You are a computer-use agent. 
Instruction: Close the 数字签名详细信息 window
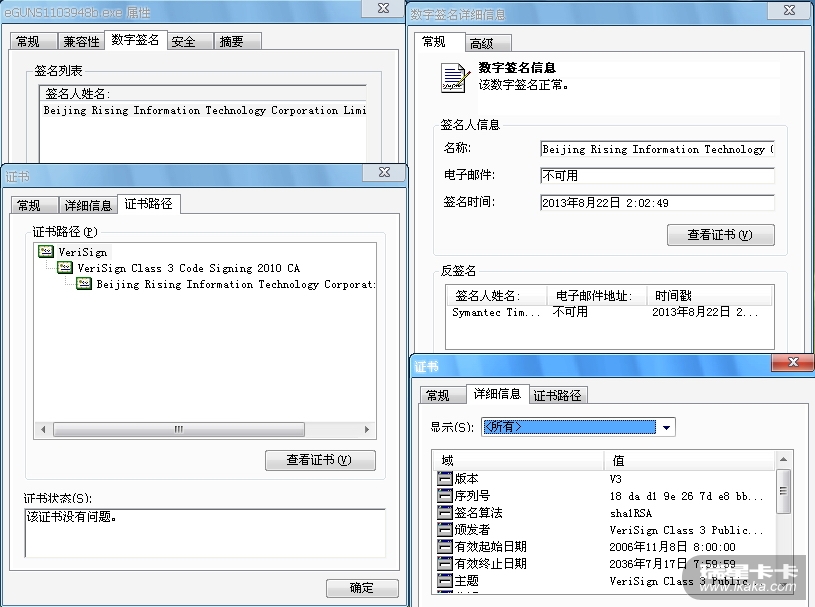click(x=789, y=10)
